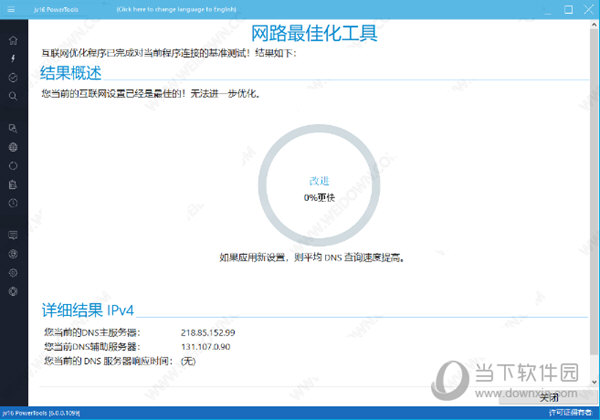Click the 0% improvement circular gauge

pos(319,185)
